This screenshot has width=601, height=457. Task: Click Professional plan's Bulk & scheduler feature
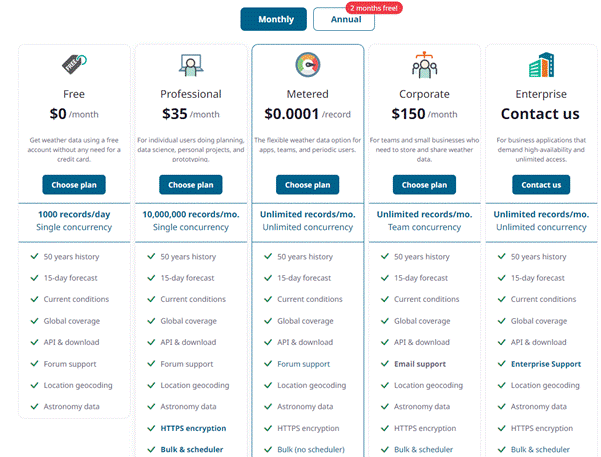193,450
